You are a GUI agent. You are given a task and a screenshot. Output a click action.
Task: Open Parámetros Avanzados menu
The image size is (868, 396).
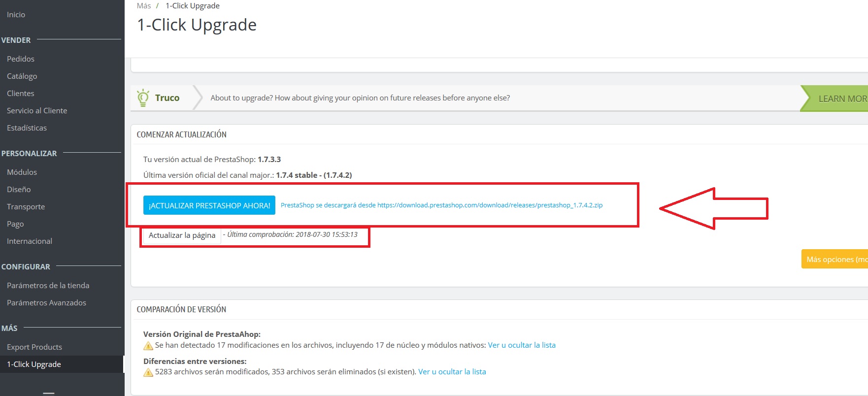pyautogui.click(x=46, y=302)
